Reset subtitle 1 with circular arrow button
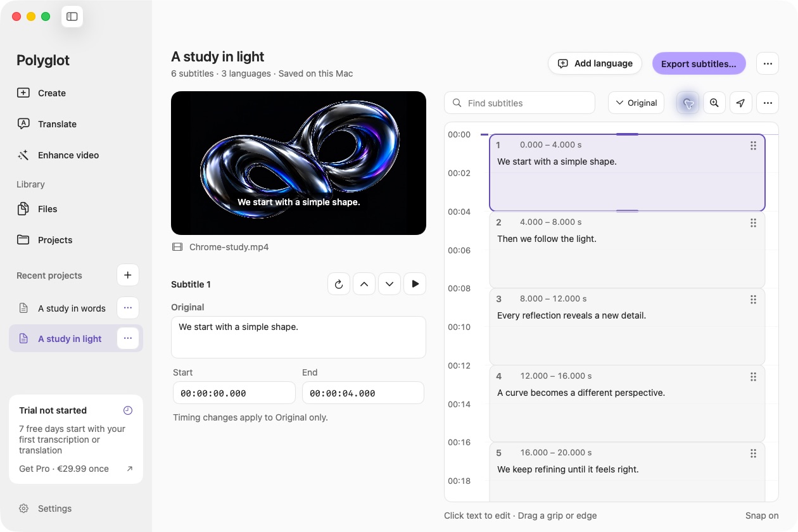The width and height of the screenshot is (798, 532). [339, 284]
